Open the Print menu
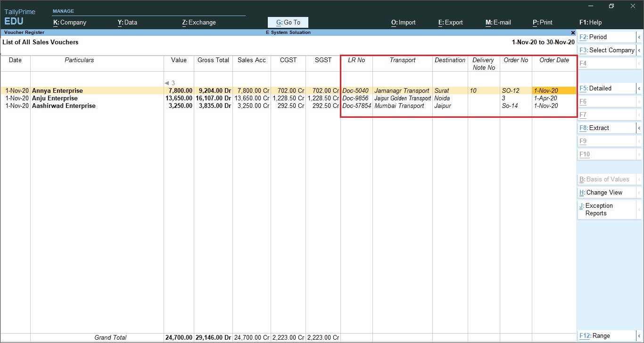This screenshot has width=644, height=343. pyautogui.click(x=542, y=22)
